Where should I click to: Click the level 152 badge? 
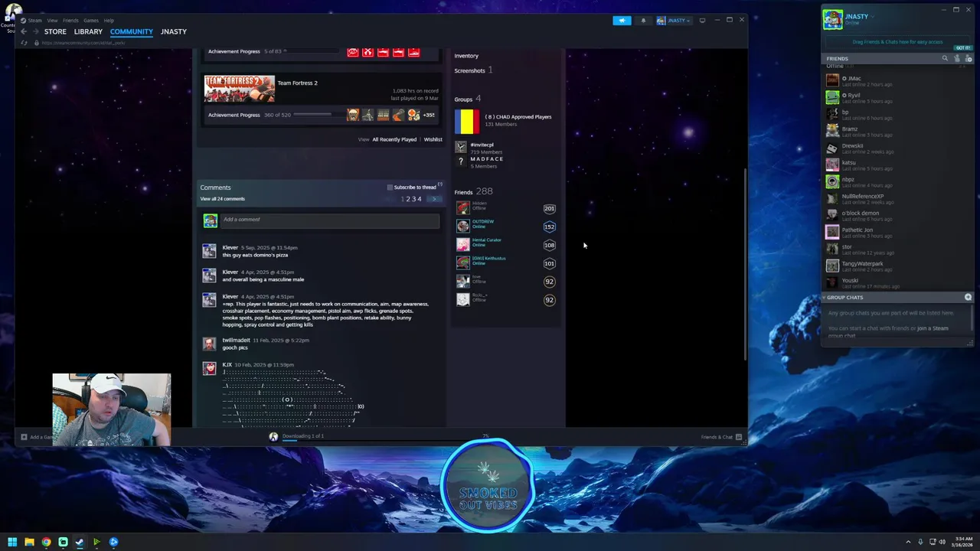coord(549,227)
